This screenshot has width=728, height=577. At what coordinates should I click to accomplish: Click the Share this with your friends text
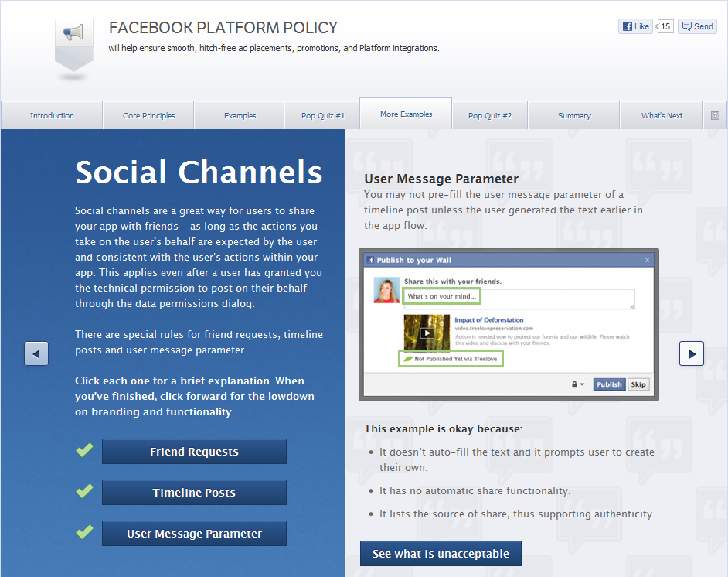pos(453,281)
